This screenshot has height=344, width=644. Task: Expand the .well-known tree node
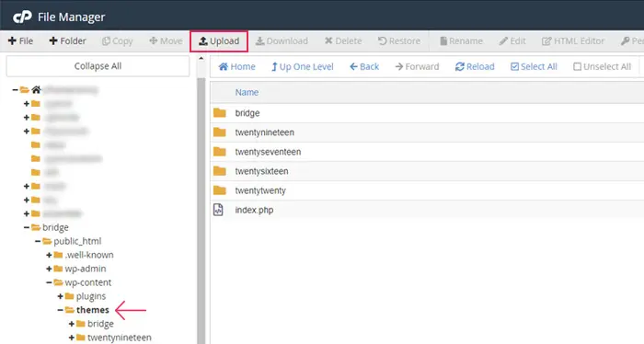(x=49, y=255)
